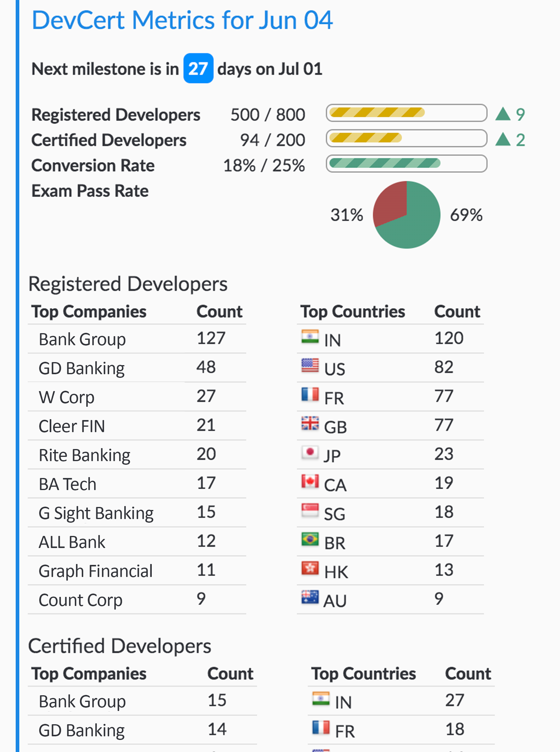Click the Registered Developers progress bar
560x752 pixels.
click(x=406, y=113)
